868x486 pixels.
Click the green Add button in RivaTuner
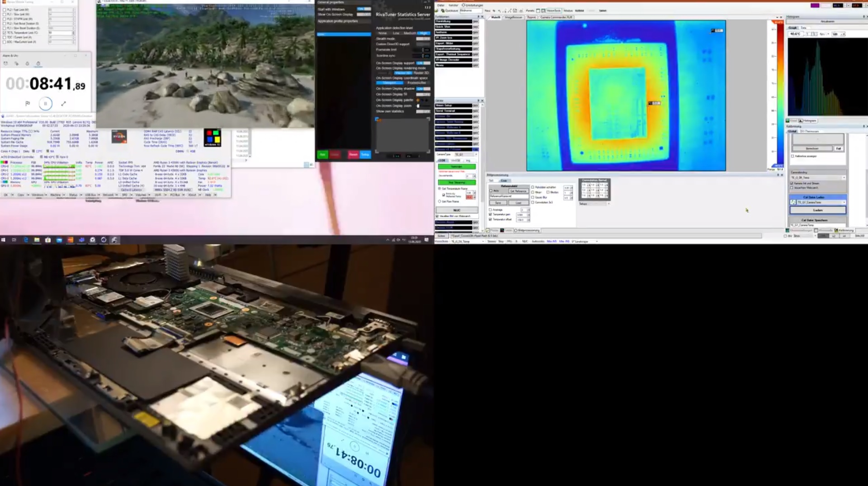(x=322, y=155)
